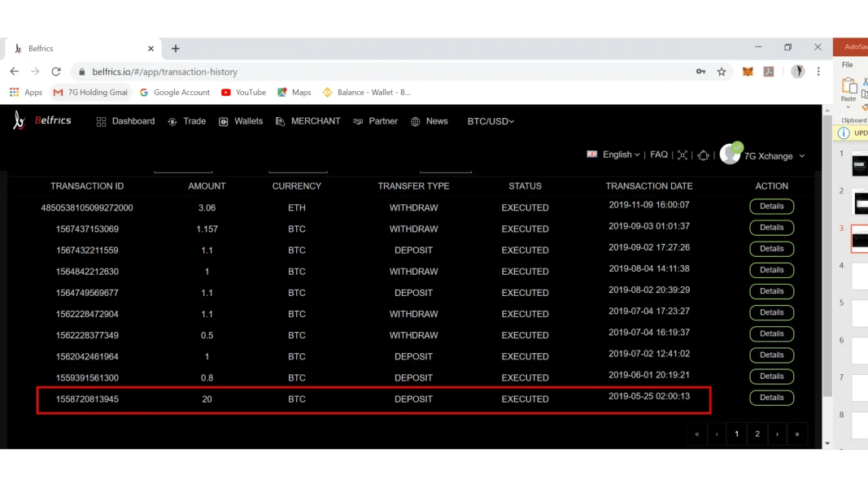View Details of the 20 BTC deposit
Image resolution: width=868 pixels, height=488 pixels.
(771, 398)
